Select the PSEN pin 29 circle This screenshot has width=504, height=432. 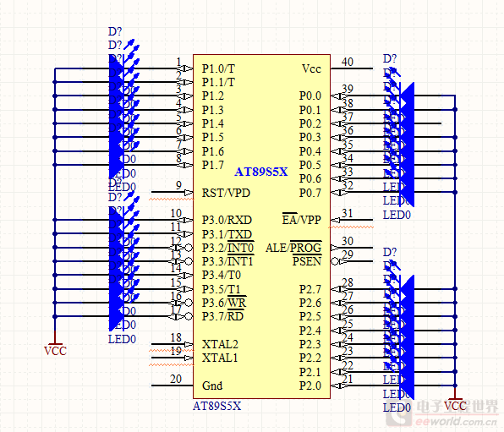pyautogui.click(x=335, y=261)
